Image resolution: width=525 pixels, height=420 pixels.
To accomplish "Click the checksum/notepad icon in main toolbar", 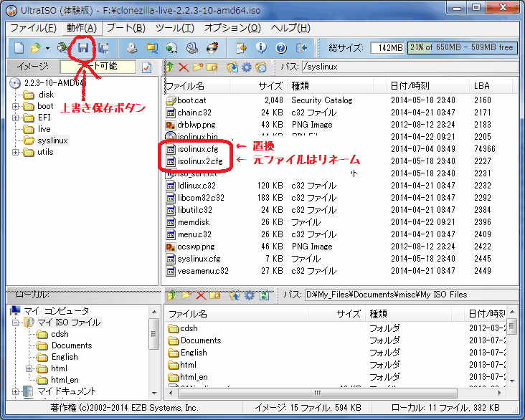I will [241, 48].
